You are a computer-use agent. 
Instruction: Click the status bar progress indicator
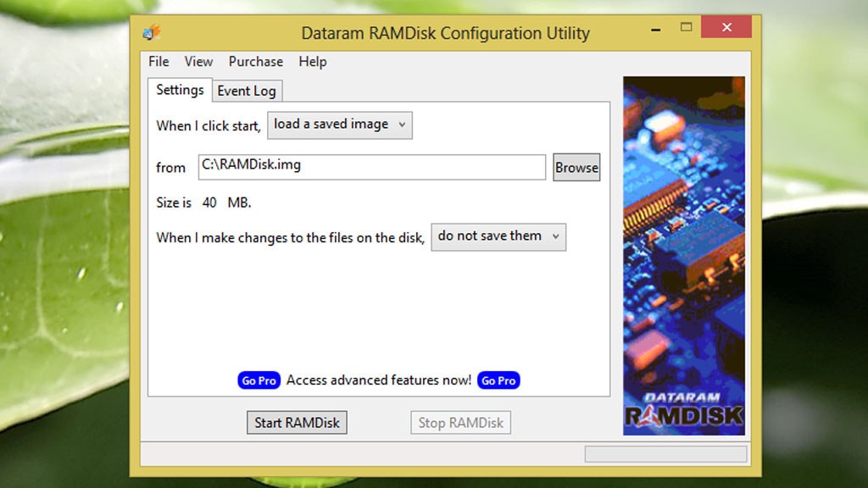pos(666,454)
